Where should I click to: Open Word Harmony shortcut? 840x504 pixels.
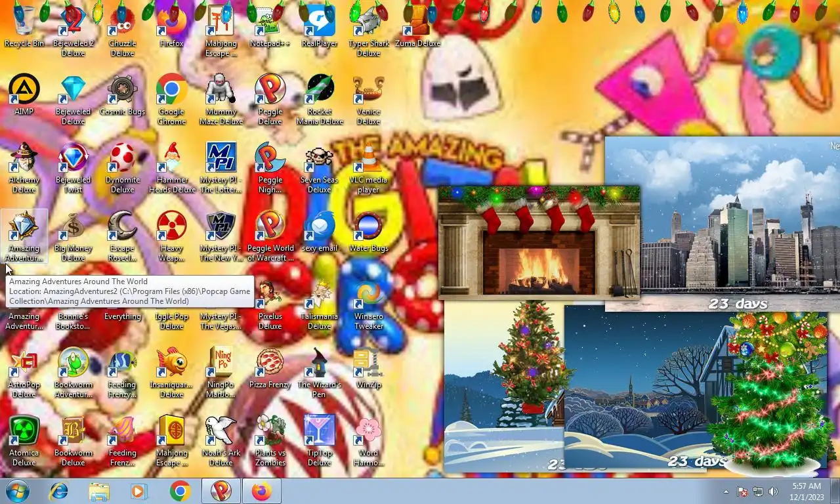pyautogui.click(x=369, y=441)
